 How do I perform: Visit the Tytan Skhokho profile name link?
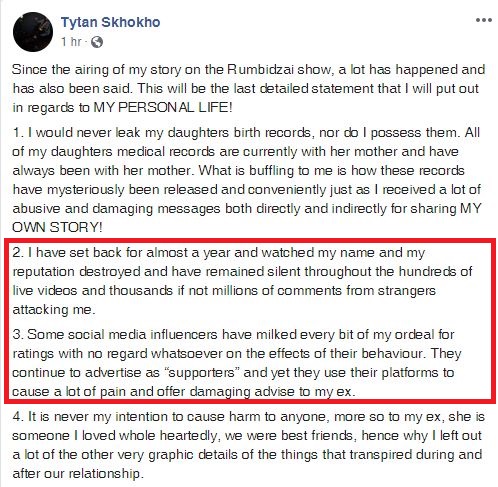point(110,22)
